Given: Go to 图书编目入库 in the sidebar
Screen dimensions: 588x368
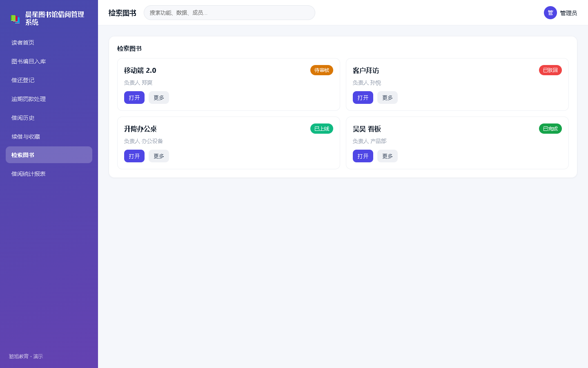Looking at the screenshot, I should coord(49,61).
